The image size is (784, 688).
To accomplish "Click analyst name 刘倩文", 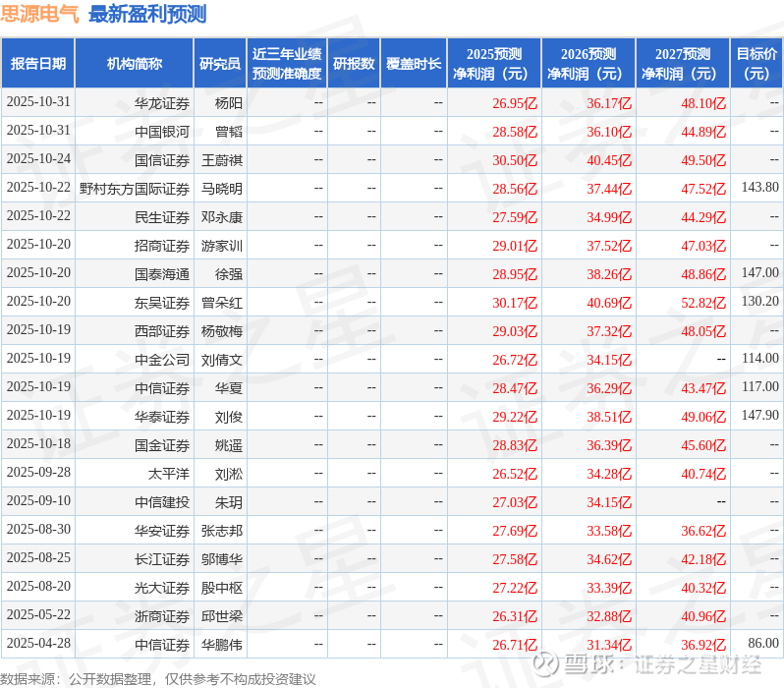I will (x=222, y=361).
